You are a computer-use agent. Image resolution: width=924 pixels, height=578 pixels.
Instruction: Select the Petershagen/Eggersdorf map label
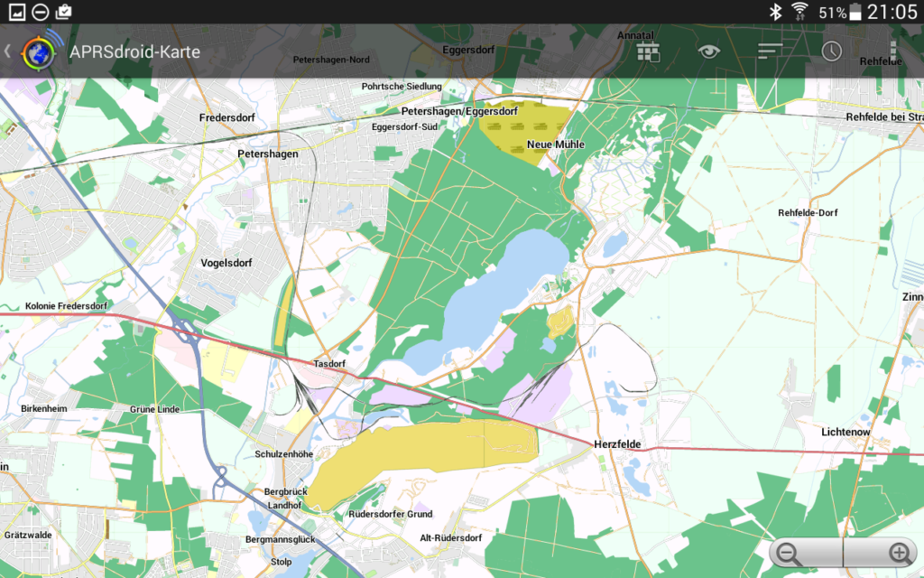459,111
